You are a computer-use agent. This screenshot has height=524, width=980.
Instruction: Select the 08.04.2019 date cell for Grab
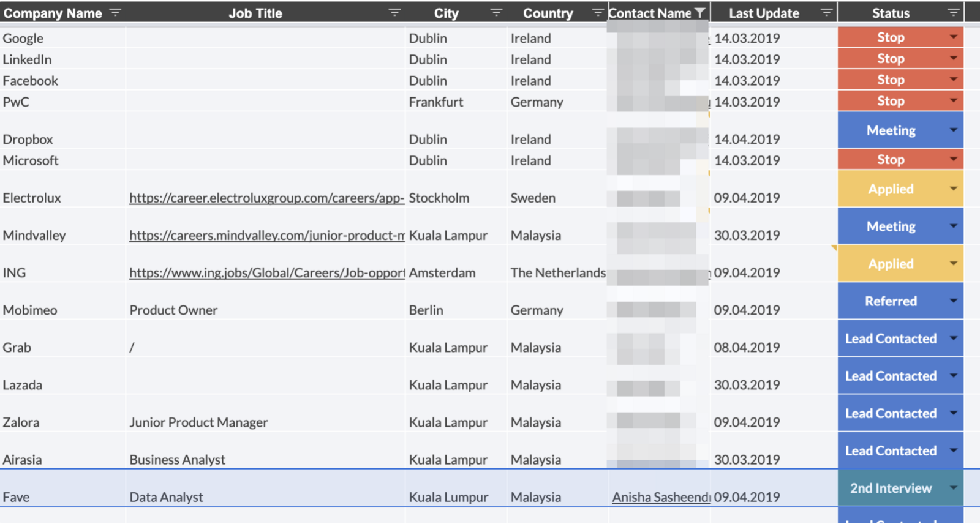tap(774, 339)
